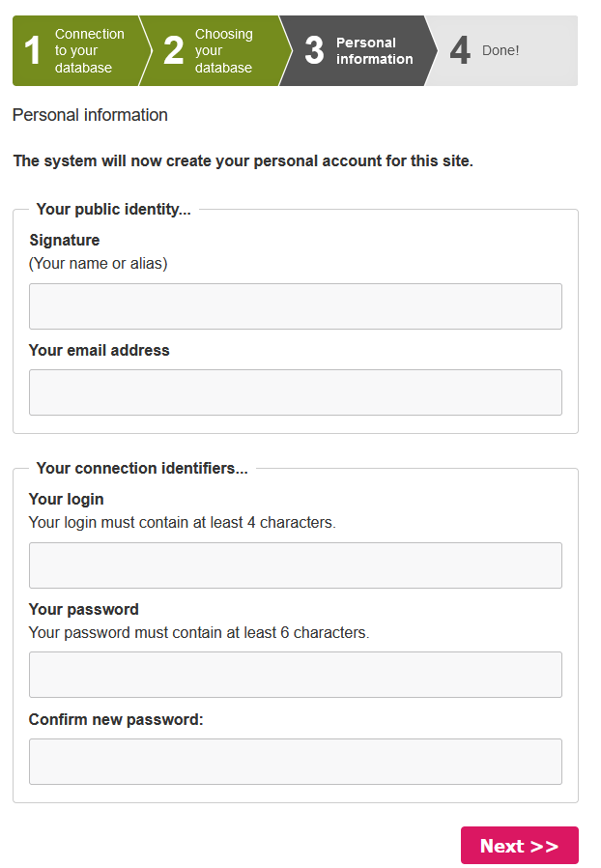Viewport: 601px width, 868px height.
Task: Click the Your login label
Action: [x=66, y=499]
